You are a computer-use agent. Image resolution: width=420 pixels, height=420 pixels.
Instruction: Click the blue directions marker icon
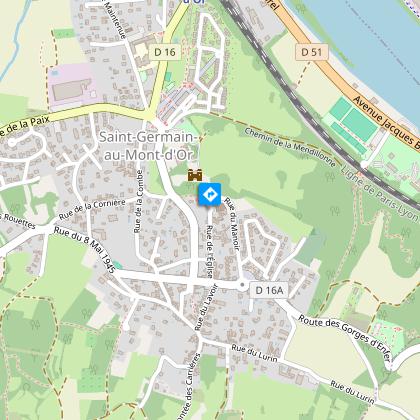pos(210,194)
